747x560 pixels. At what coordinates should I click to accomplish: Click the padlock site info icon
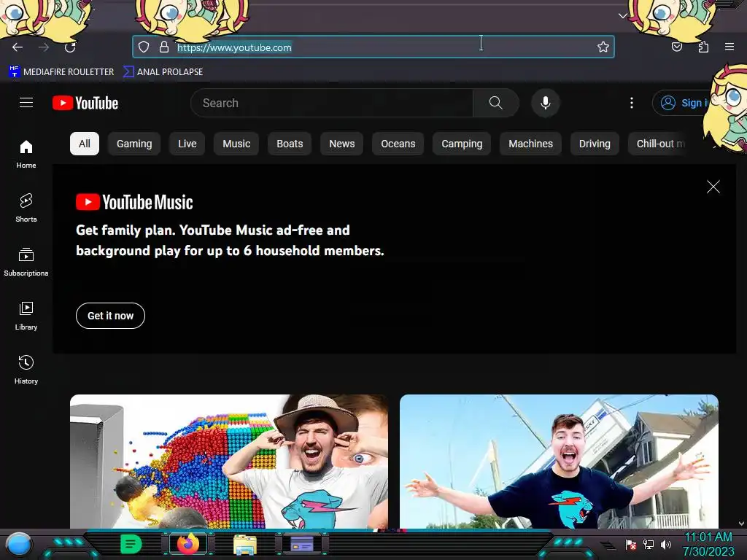tap(164, 47)
